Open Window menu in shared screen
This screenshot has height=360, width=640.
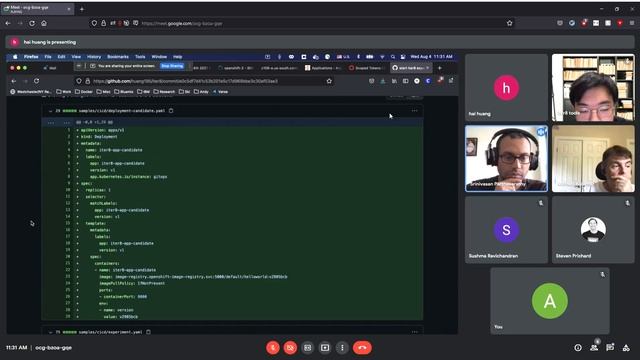(x=159, y=57)
